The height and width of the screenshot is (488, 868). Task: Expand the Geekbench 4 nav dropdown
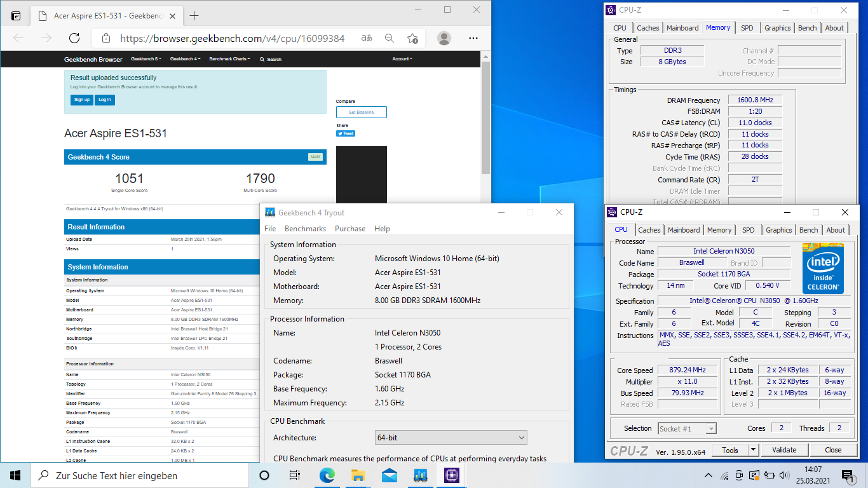point(186,59)
